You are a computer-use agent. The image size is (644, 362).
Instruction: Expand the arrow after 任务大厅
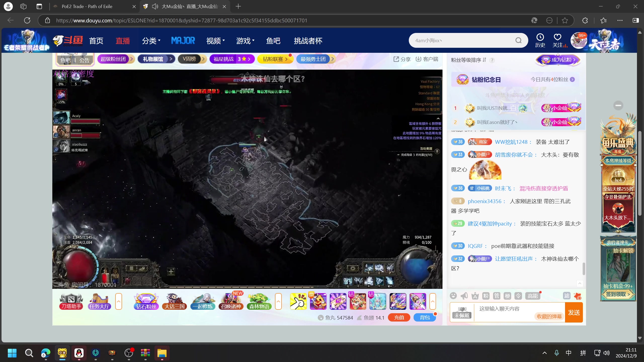pyautogui.click(x=119, y=301)
